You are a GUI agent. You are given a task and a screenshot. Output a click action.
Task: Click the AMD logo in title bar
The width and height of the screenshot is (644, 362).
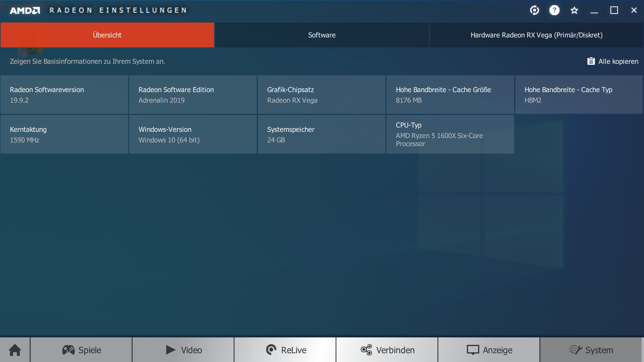[25, 10]
